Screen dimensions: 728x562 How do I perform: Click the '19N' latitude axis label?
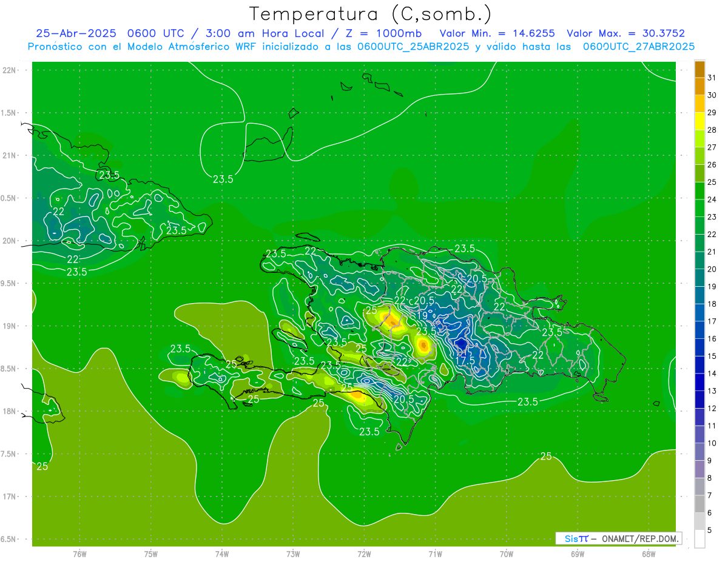(x=10, y=326)
